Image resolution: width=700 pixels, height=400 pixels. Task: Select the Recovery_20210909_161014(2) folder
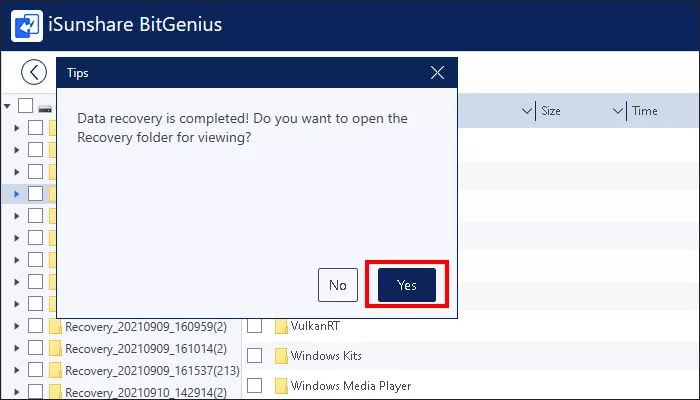(x=146, y=349)
